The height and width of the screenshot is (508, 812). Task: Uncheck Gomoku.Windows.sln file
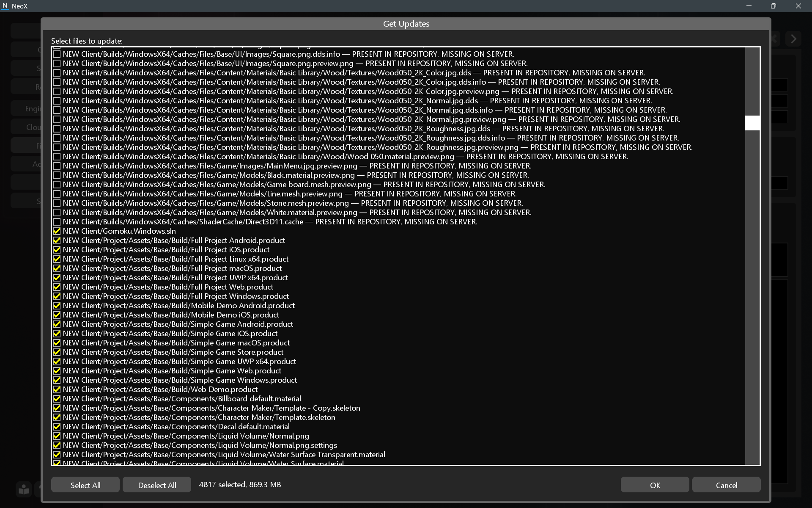57,231
